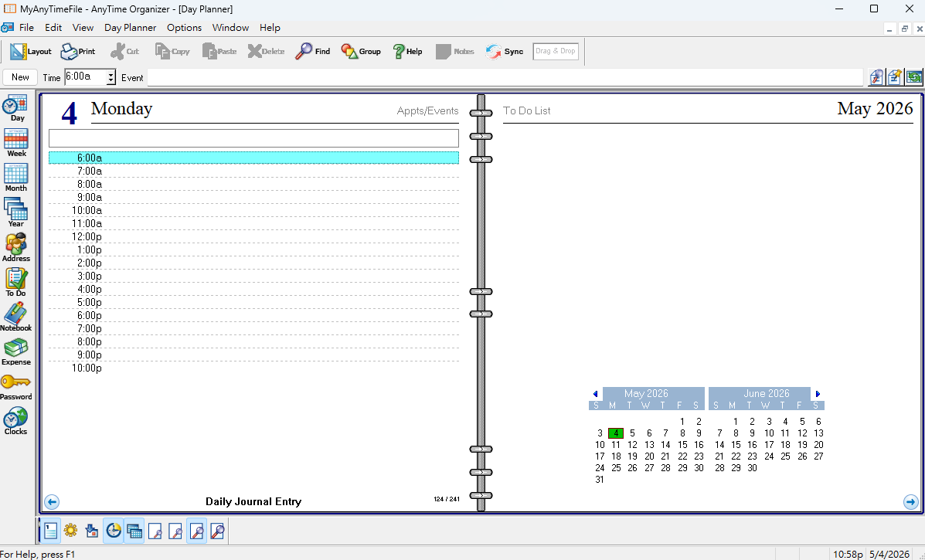Viewport: 925px width, 560px height.
Task: Click the Delete toolbar button
Action: pos(266,51)
